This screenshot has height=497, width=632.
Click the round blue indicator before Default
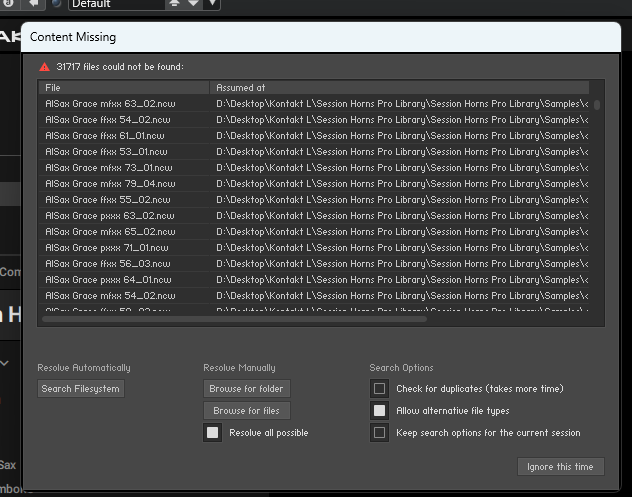pos(56,4)
